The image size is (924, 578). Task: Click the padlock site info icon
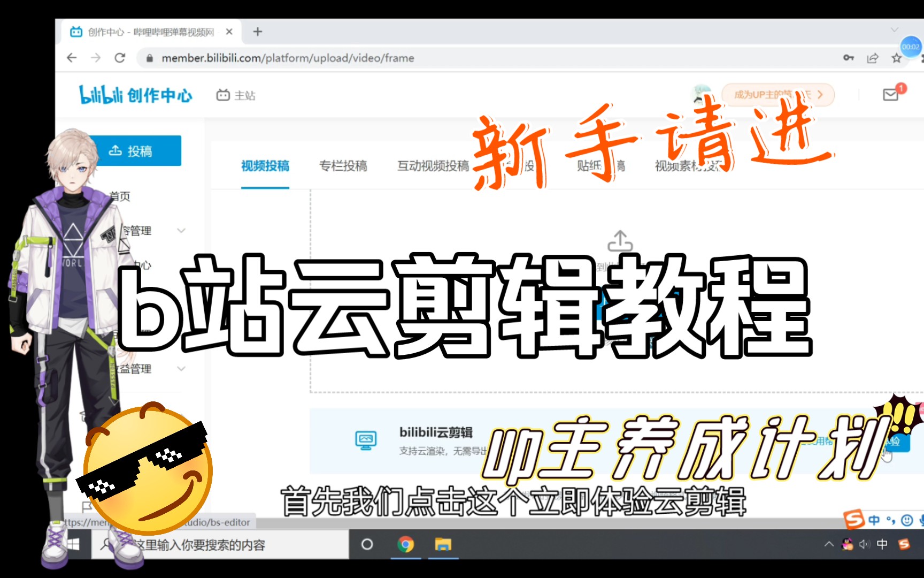150,58
